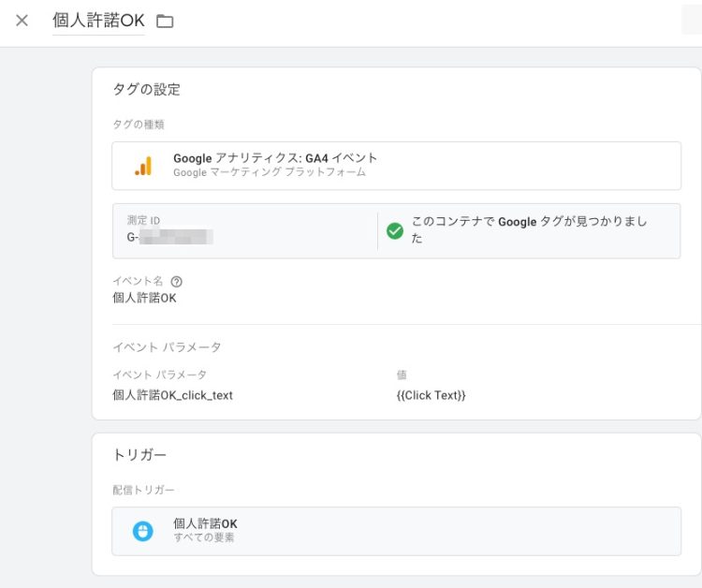Click the tag title 個人許諾OK to rename

pos(98,21)
